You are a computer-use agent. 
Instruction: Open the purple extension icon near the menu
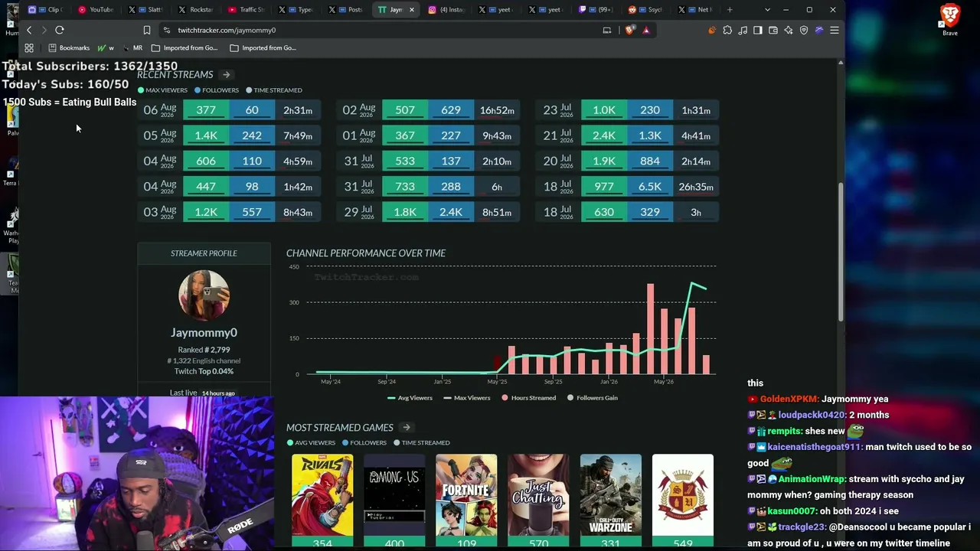[x=819, y=30]
